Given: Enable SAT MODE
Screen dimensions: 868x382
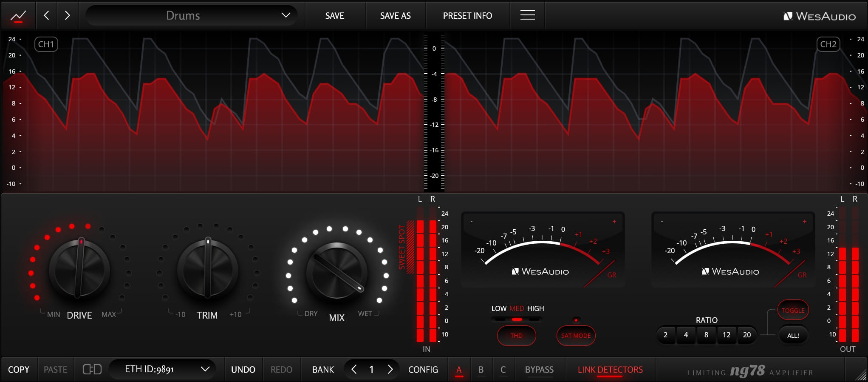Looking at the screenshot, I should (576, 336).
